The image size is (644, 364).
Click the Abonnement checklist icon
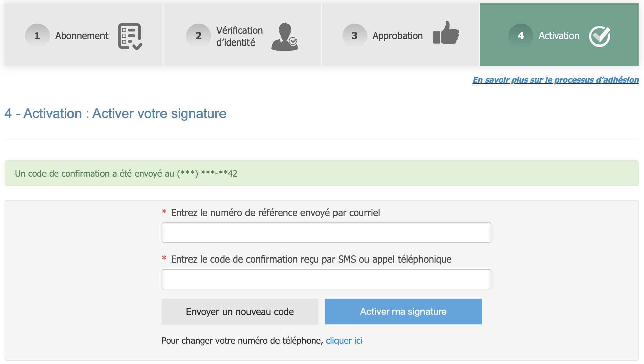[x=130, y=36]
